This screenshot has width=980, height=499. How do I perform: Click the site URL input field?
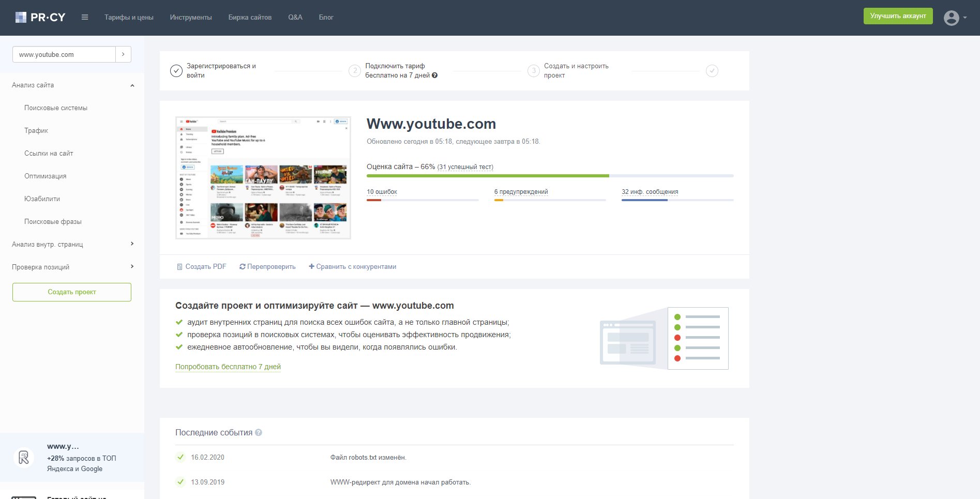64,54
